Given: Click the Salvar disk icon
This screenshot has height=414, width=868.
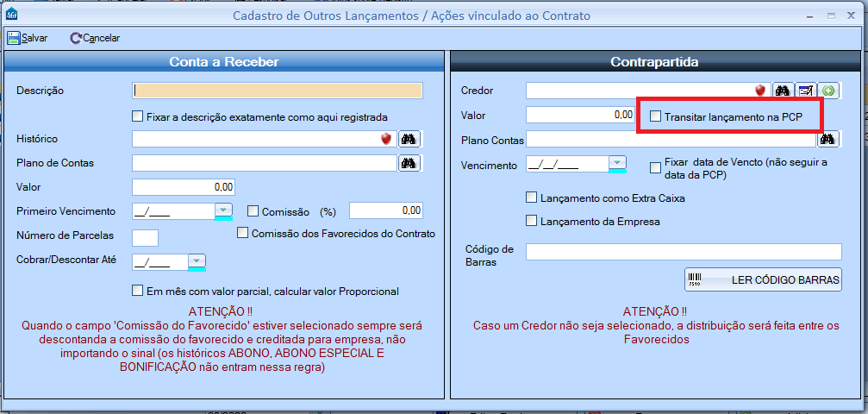Looking at the screenshot, I should pyautogui.click(x=13, y=38).
